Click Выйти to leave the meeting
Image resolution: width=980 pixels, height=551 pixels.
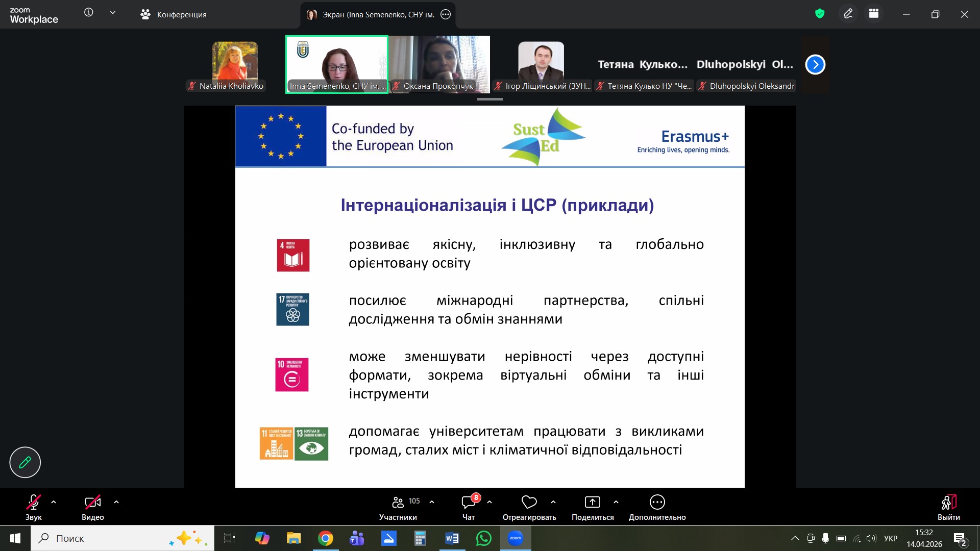pos(948,508)
